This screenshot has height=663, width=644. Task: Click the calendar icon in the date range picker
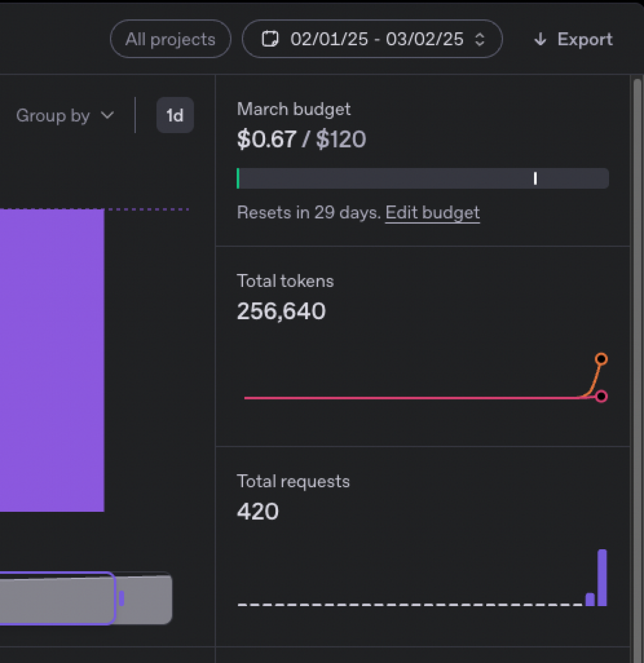click(x=270, y=39)
